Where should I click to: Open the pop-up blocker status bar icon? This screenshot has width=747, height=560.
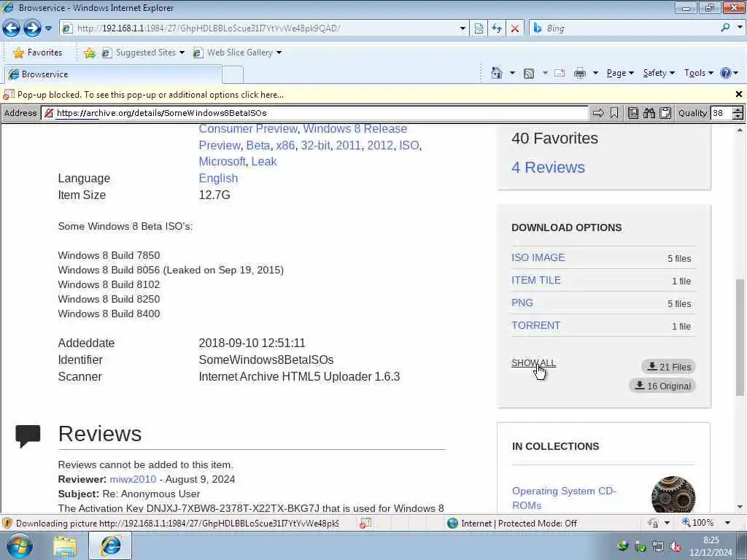click(365, 524)
